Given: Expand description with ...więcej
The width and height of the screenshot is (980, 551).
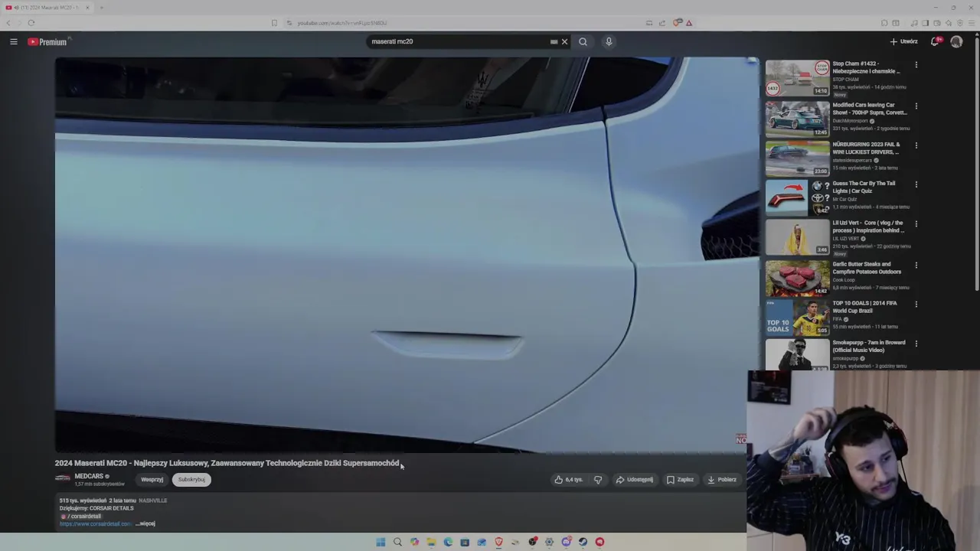Looking at the screenshot, I should coord(145,523).
